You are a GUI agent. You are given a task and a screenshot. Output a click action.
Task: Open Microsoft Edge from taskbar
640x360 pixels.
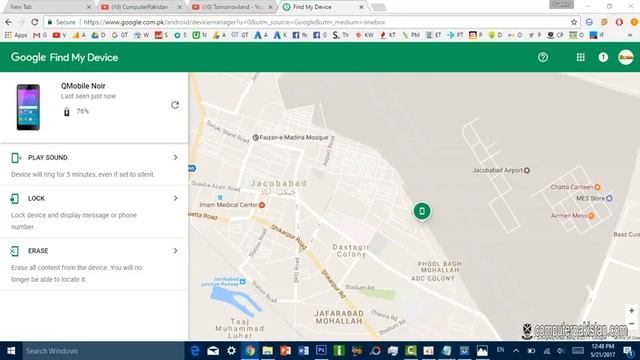tap(196, 351)
